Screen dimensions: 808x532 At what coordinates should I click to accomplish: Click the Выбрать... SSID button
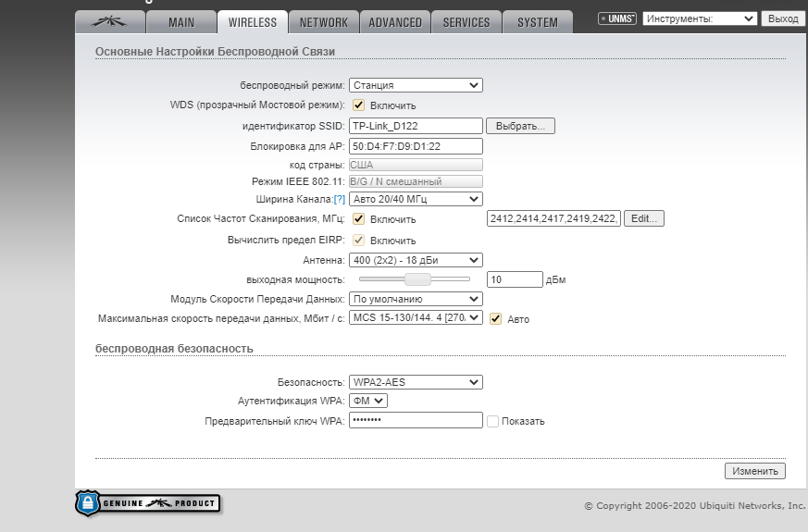[x=520, y=126]
